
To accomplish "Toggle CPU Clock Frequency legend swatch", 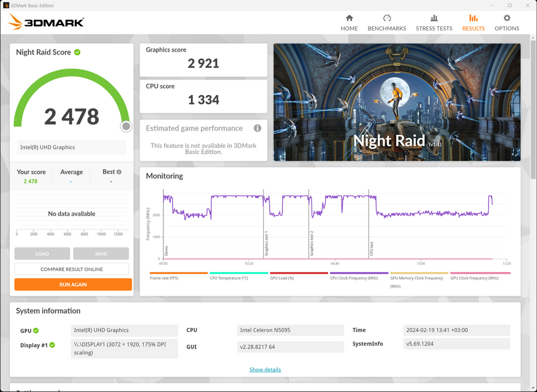I will coord(359,273).
